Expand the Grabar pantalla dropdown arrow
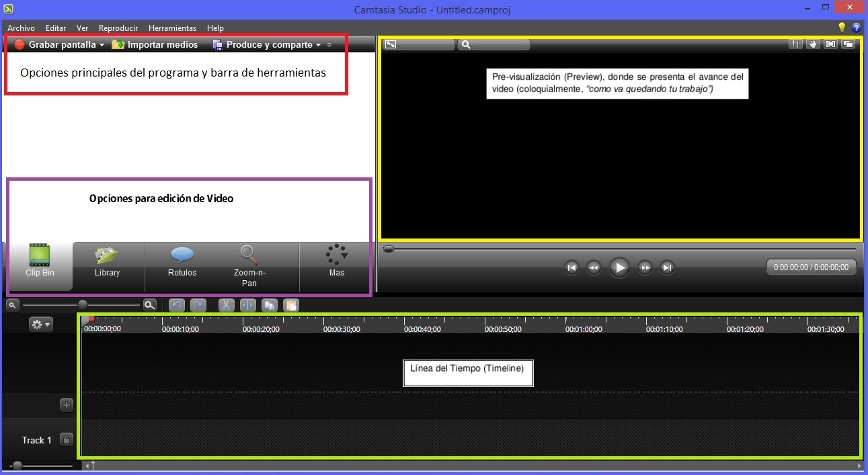This screenshot has height=475, width=868. pyautogui.click(x=102, y=45)
